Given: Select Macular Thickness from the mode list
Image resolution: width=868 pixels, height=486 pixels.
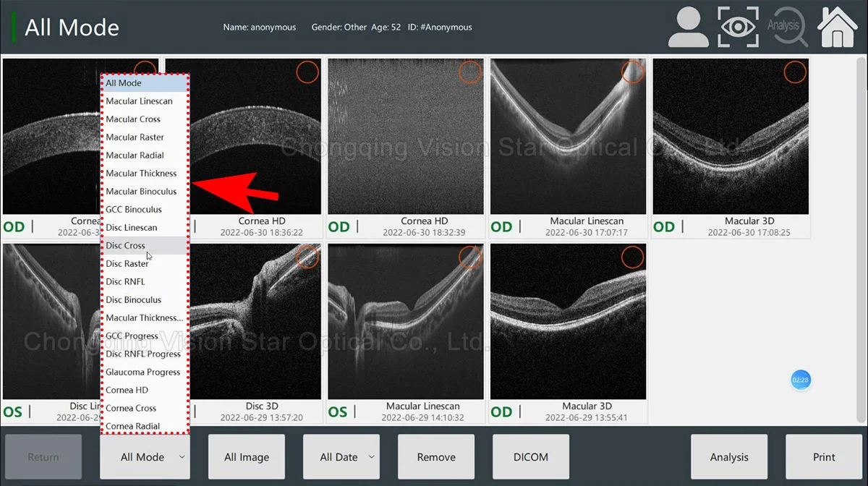Looking at the screenshot, I should pos(142,173).
